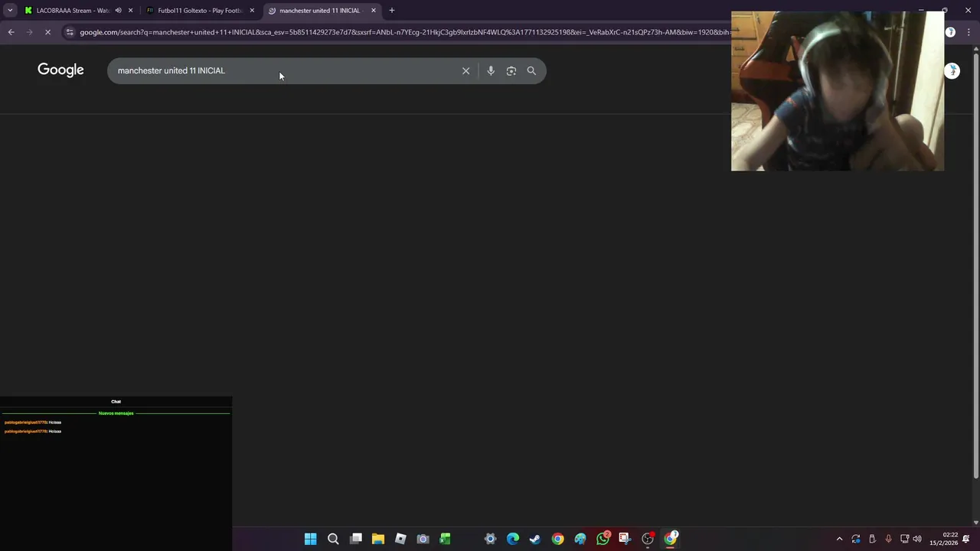
Task: Open the clock and date panel
Action: 943,539
